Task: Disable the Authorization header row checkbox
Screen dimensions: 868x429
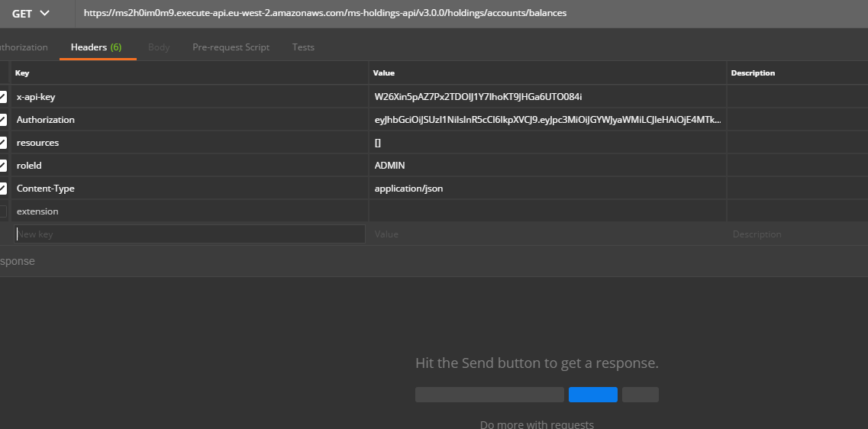Action: point(3,120)
